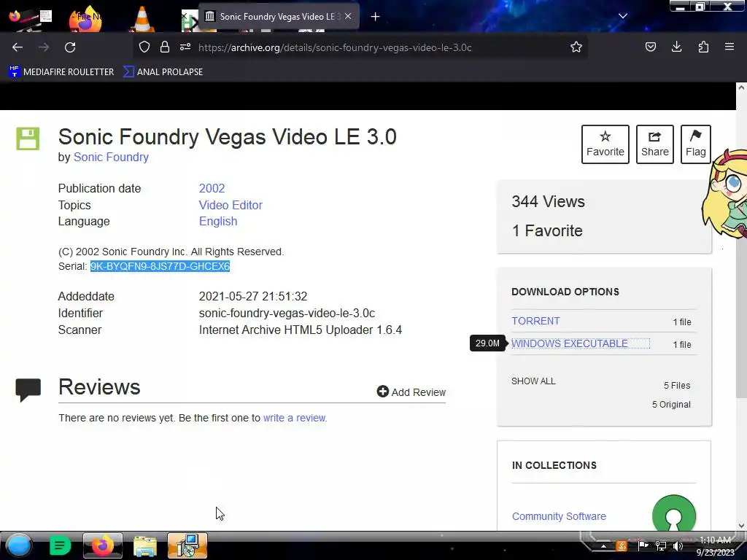Switch to Firefox in the taskbar
Image resolution: width=747 pixels, height=560 pixels.
tap(102, 545)
